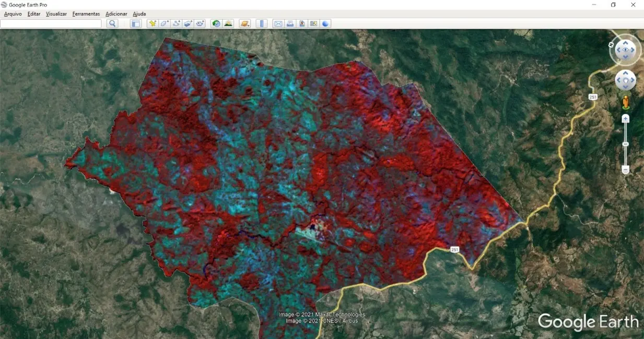Add a new placemark pin
Screen dimensions: 644x339
[x=153, y=23]
